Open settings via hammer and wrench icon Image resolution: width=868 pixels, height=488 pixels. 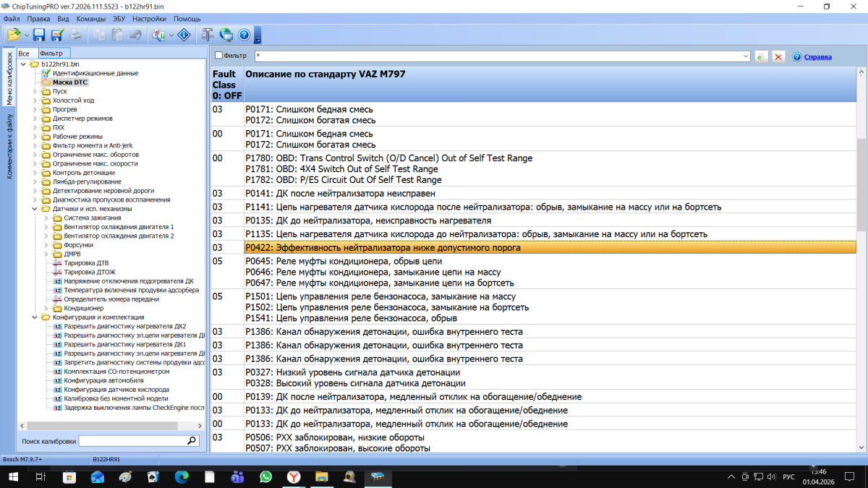pyautogui.click(x=208, y=35)
